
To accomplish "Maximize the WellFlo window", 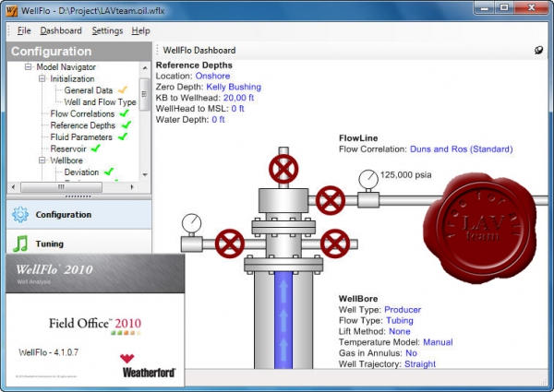I will [504, 7].
